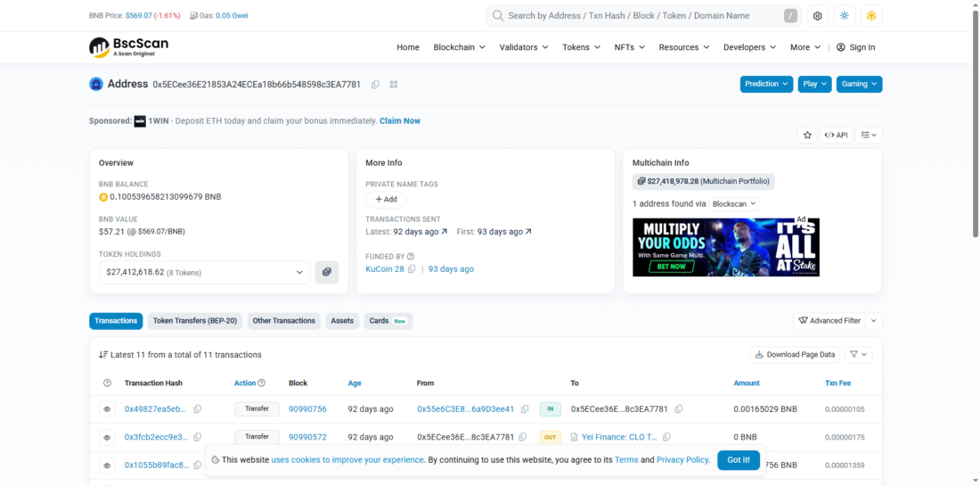Click the Txn Fee column header

point(837,383)
